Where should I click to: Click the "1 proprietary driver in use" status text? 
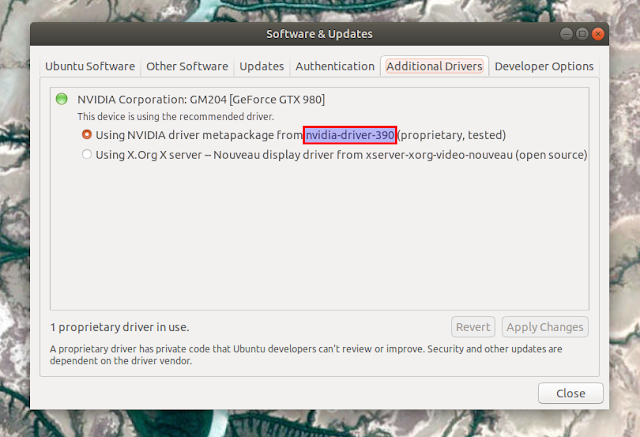[120, 327]
